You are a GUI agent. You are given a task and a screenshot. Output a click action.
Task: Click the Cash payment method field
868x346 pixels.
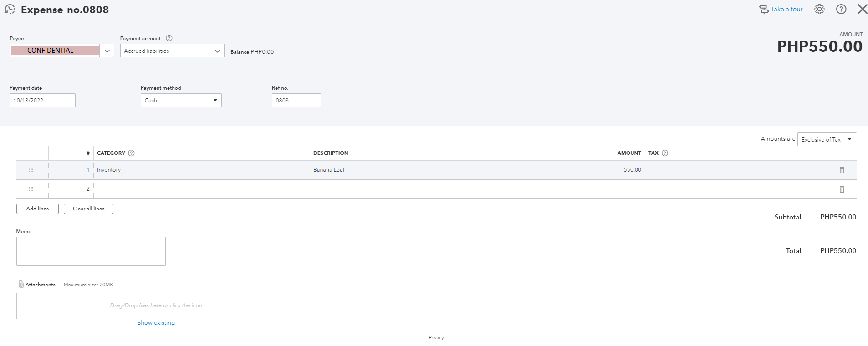tap(175, 100)
